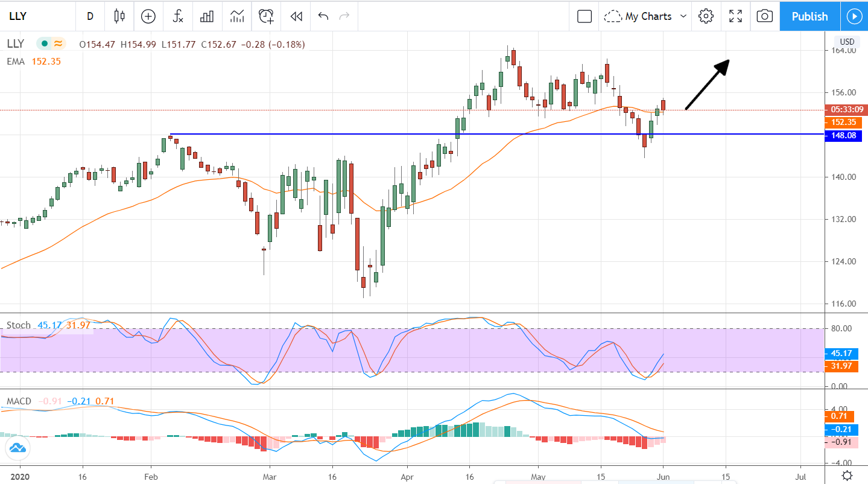Select the candlestick chart style icon
868x484 pixels.
(x=119, y=16)
